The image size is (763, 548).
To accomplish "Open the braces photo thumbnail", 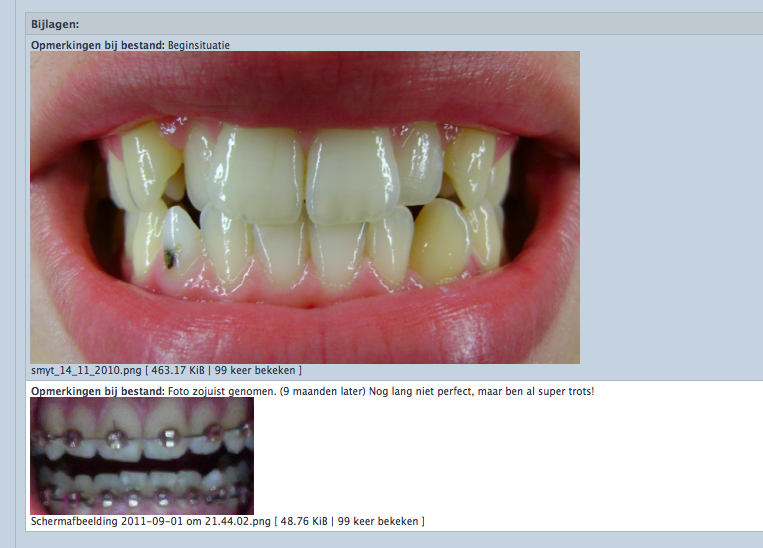I will point(142,456).
